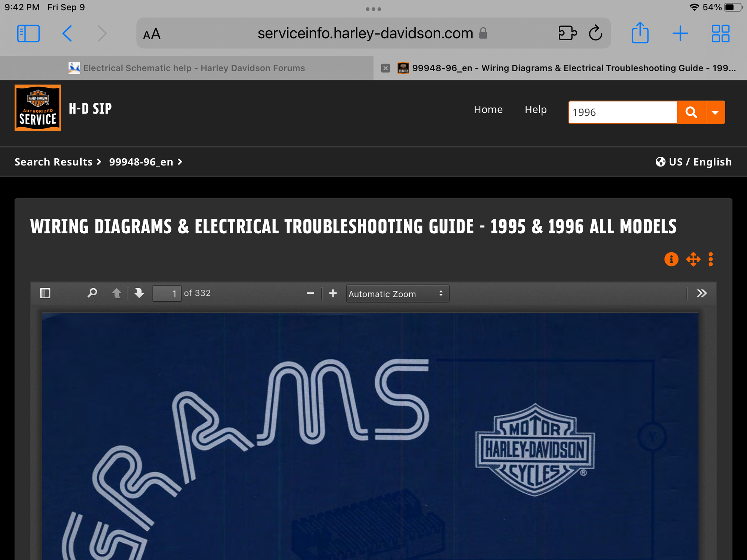Screen dimensions: 747x560
Task: Zoom out with the minus button
Action: (310, 293)
